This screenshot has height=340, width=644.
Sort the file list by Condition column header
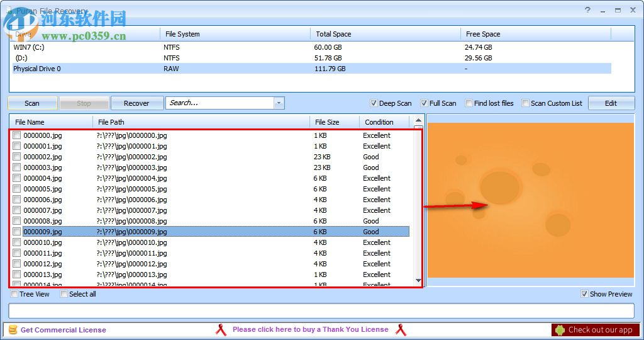tap(384, 122)
